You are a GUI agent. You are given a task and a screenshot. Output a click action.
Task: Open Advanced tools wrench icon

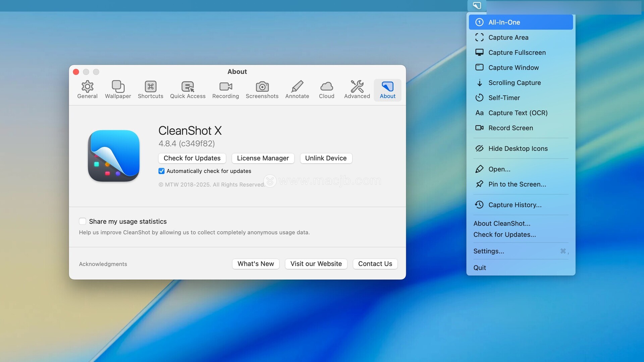(357, 86)
